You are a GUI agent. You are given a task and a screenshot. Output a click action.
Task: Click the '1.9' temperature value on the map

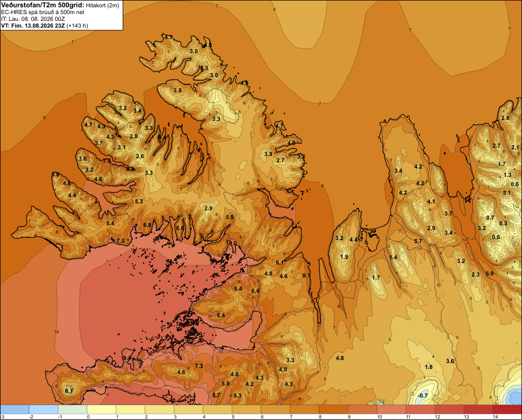click(344, 257)
